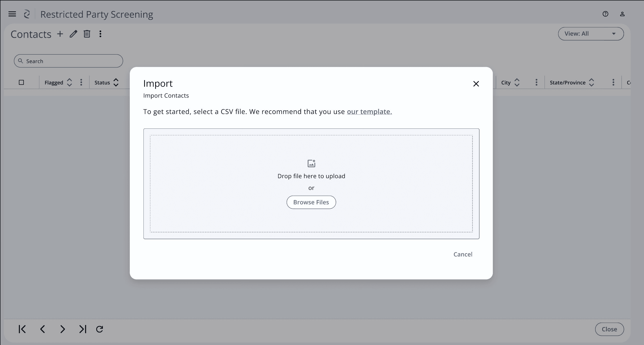Screen dimensions: 644x345
Task: Expand the View: All dropdown
Action: 591,34
